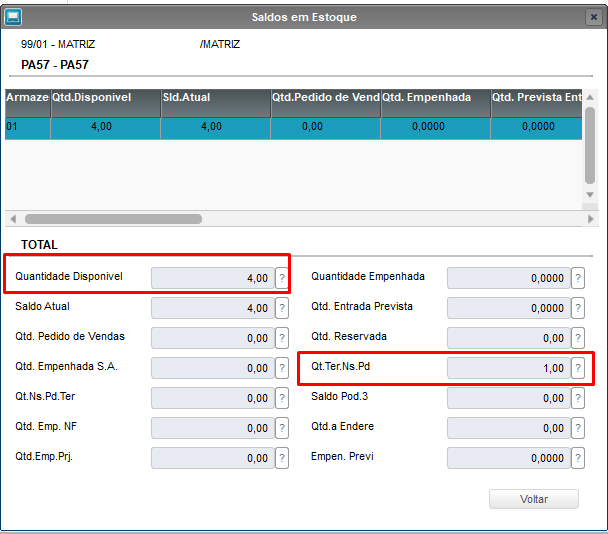608x534 pixels.
Task: Click Qtd. Empenhada column header
Action: tap(436, 103)
